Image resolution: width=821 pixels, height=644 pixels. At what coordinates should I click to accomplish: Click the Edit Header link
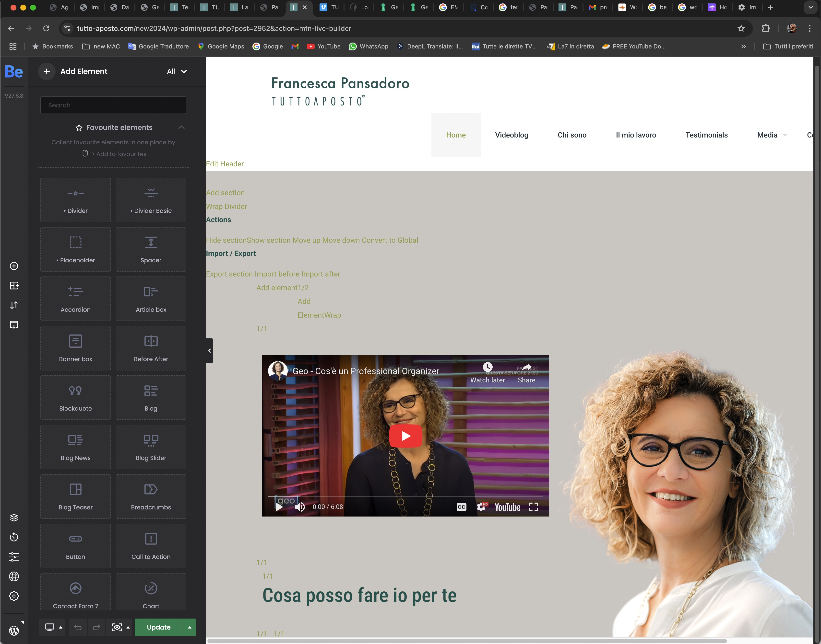pos(225,164)
